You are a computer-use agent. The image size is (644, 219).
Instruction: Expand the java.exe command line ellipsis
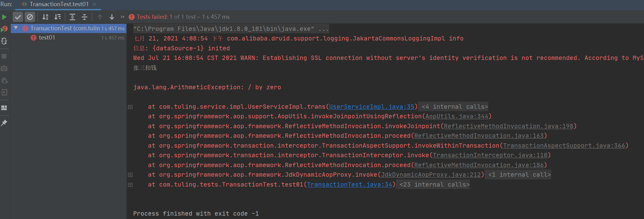tap(324, 29)
